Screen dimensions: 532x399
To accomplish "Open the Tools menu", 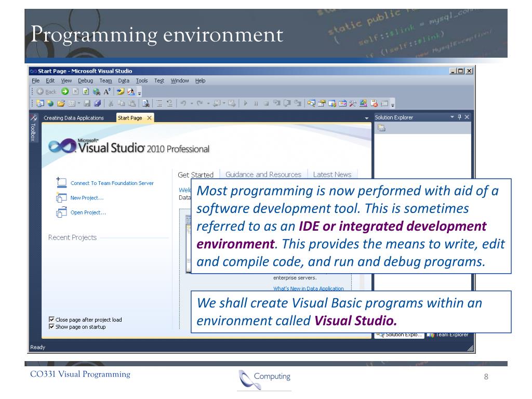I will point(142,81).
